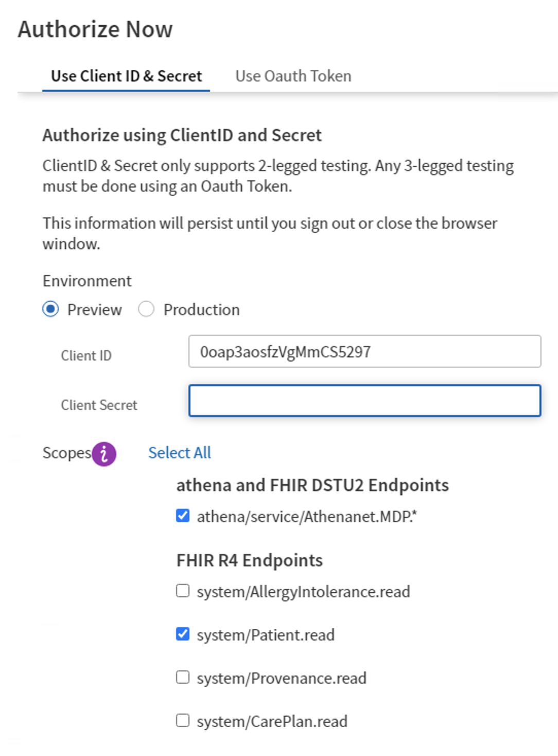Image resolution: width=558 pixels, height=756 pixels.
Task: Click the system/Provenance.read label text
Action: [282, 678]
